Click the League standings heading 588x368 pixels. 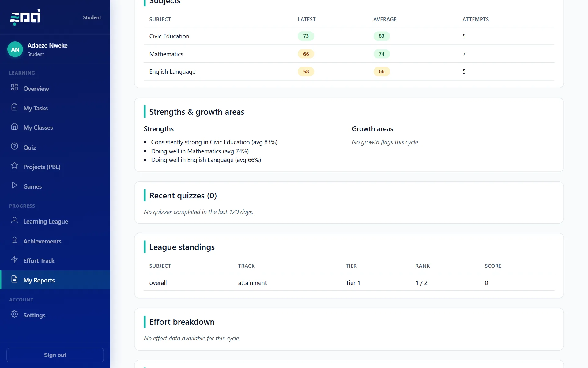(x=182, y=247)
